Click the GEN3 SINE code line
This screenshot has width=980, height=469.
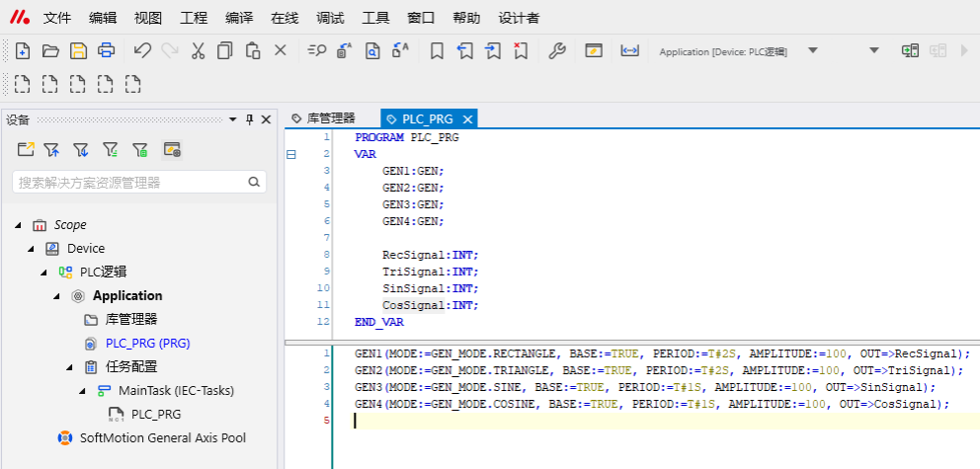(x=645, y=387)
